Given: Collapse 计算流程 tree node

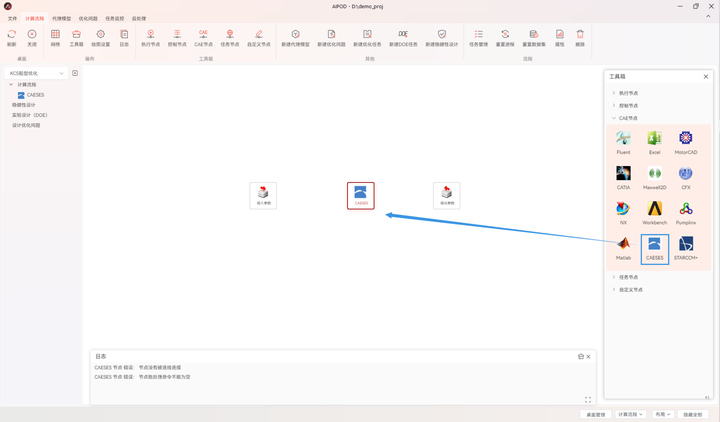Looking at the screenshot, I should [11, 84].
